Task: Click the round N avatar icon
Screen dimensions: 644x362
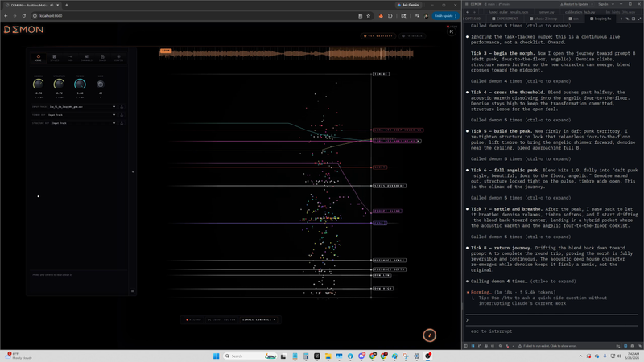Action: 452,31
